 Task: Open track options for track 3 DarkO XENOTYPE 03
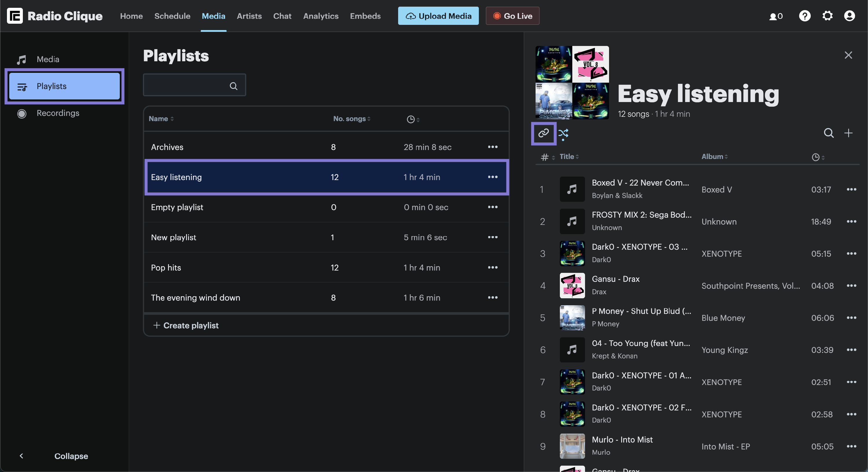pos(851,253)
